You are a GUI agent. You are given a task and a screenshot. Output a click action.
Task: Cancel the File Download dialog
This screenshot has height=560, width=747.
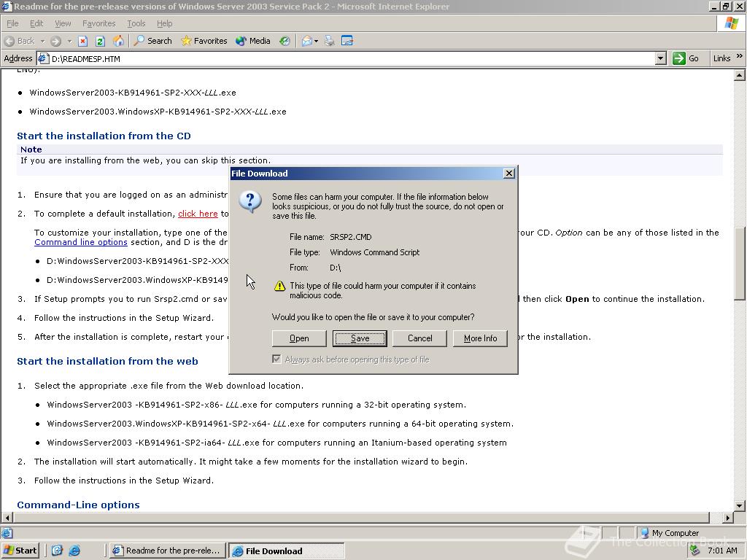(419, 338)
